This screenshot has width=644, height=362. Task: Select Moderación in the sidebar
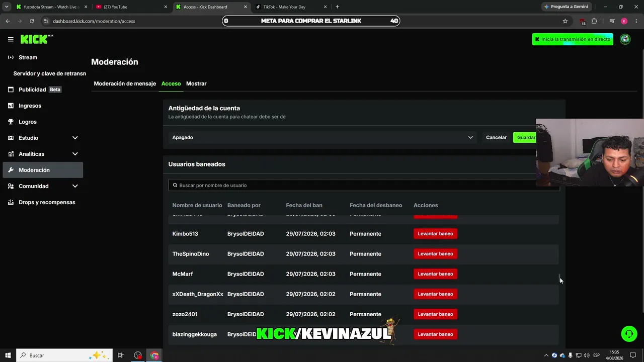click(x=43, y=170)
